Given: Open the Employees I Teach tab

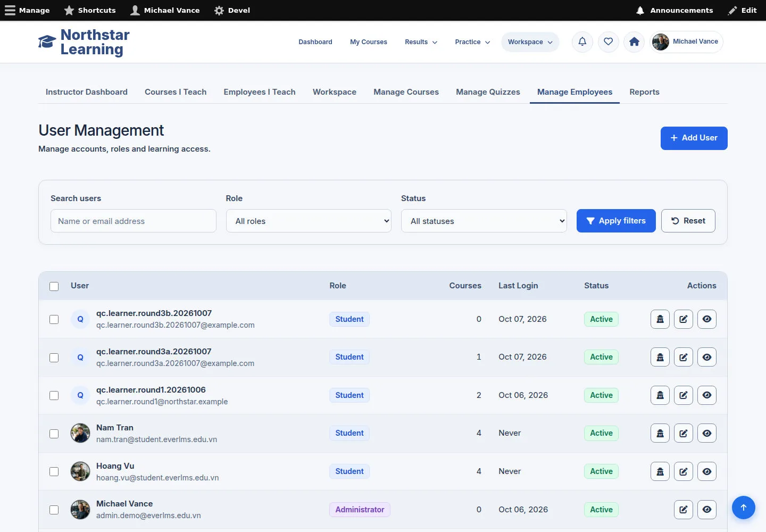Looking at the screenshot, I should coord(260,92).
